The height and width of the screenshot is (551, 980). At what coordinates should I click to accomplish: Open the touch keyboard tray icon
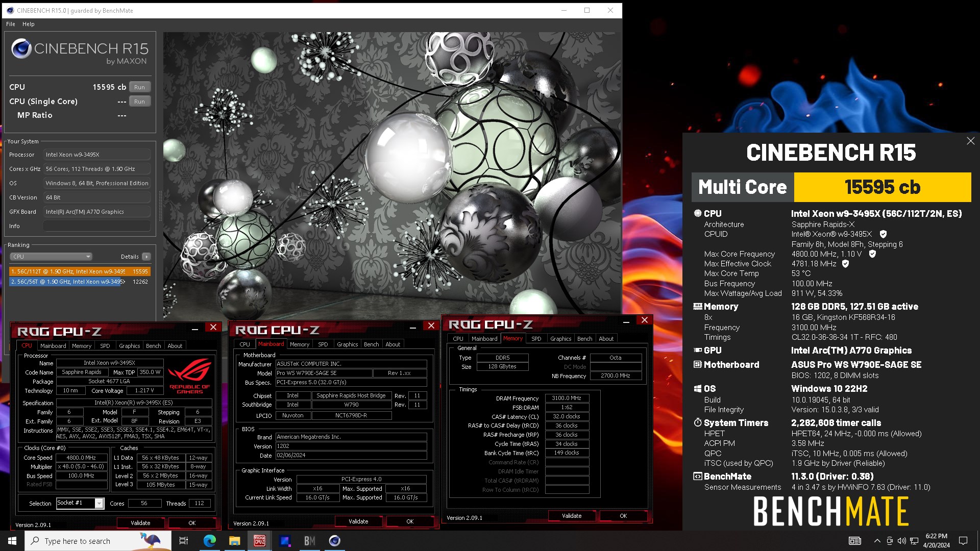coord(854,541)
